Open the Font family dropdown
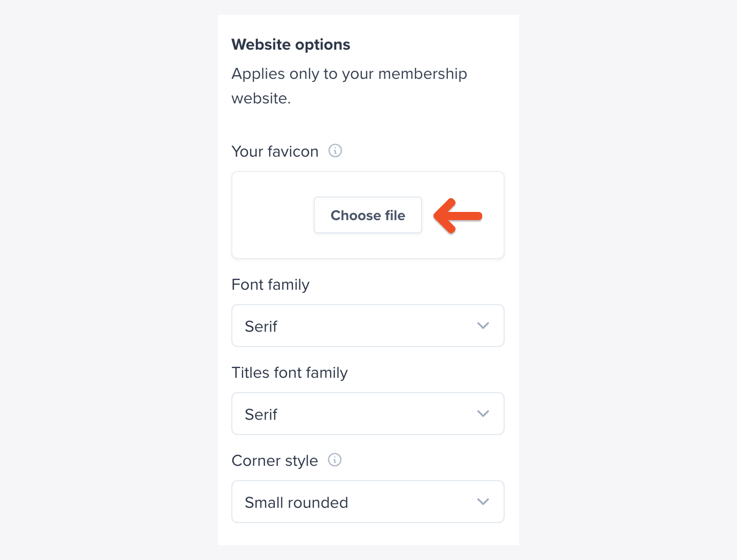This screenshot has width=737, height=560. pos(368,326)
